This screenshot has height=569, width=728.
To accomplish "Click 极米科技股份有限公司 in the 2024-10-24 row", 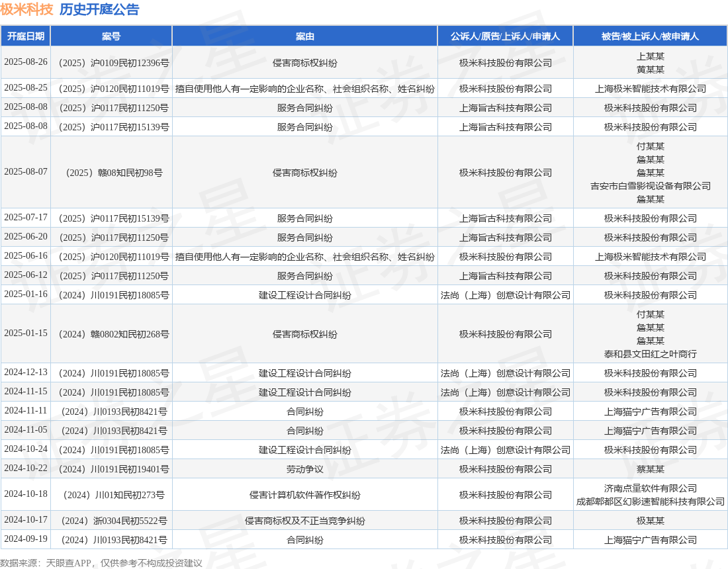I will coord(650,450).
